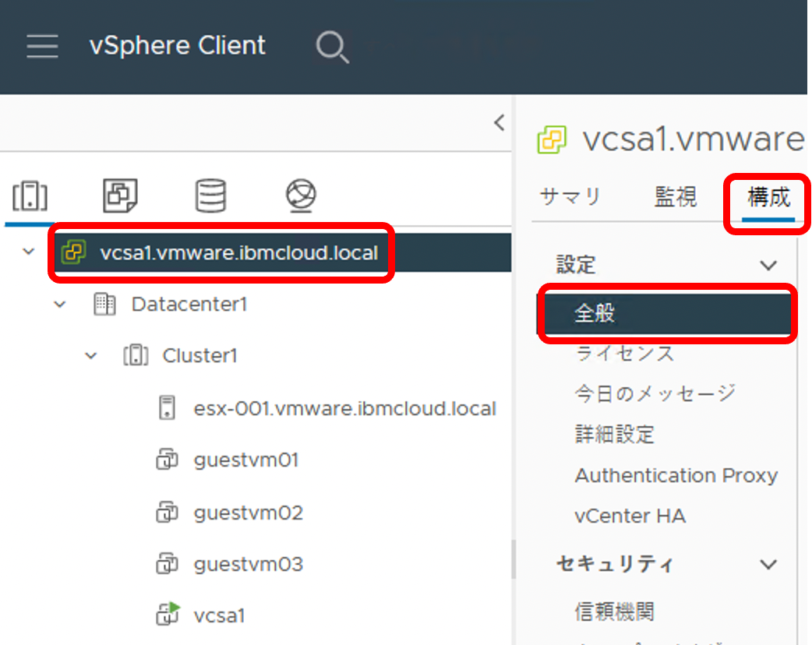Switch to Networking inventory view
Screen dimensions: 812x645
[x=301, y=196]
